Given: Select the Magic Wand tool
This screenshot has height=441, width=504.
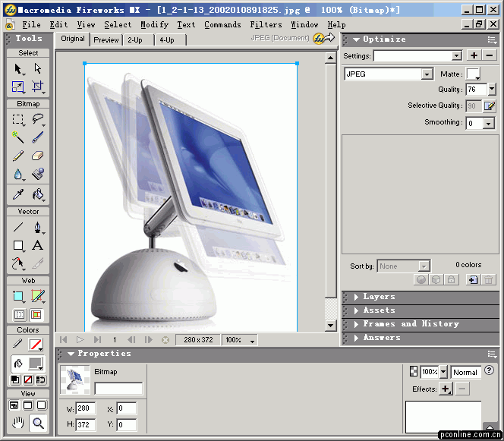Looking at the screenshot, I should [18, 137].
